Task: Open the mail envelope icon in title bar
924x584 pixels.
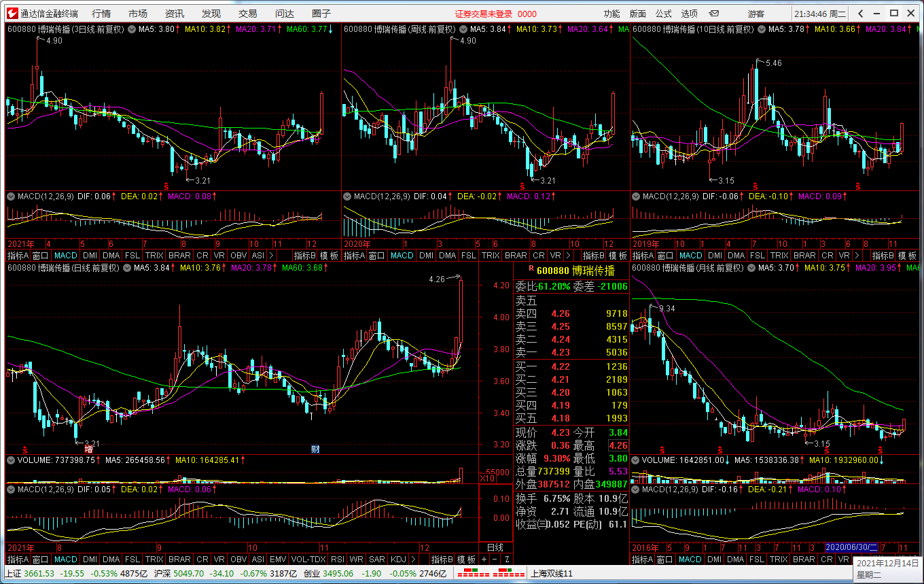Action: (x=714, y=14)
